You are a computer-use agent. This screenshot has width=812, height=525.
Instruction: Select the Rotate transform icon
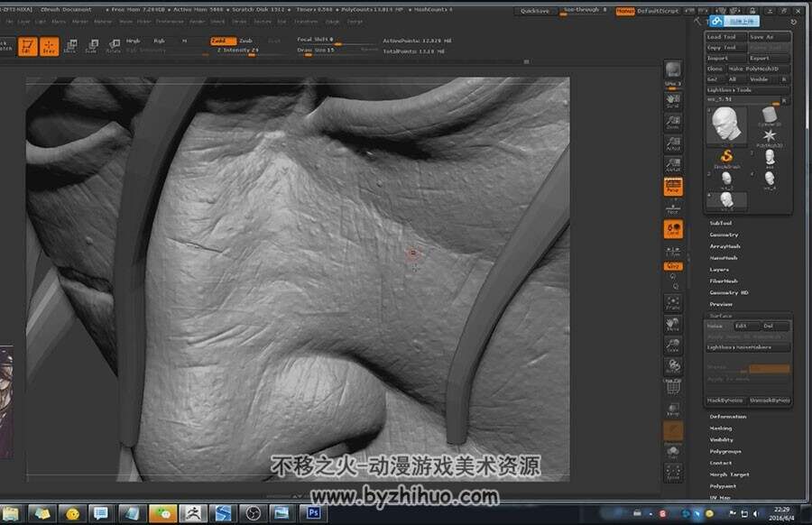(x=113, y=47)
